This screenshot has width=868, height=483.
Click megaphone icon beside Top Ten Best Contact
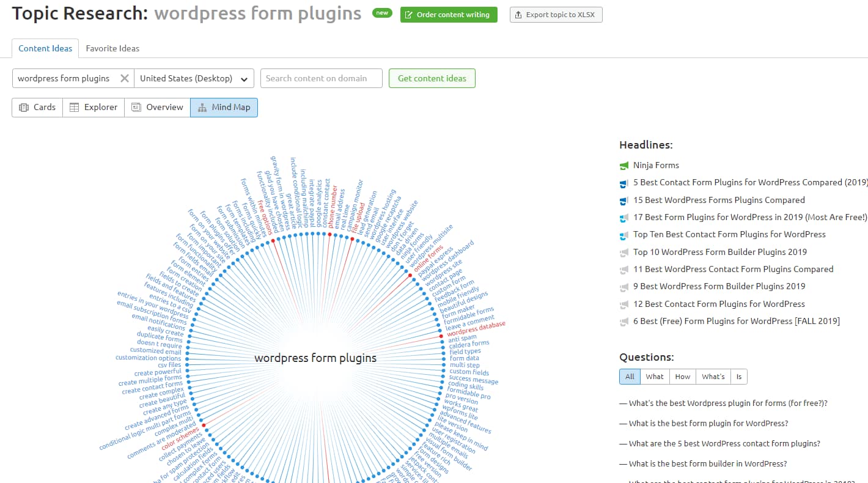(624, 235)
